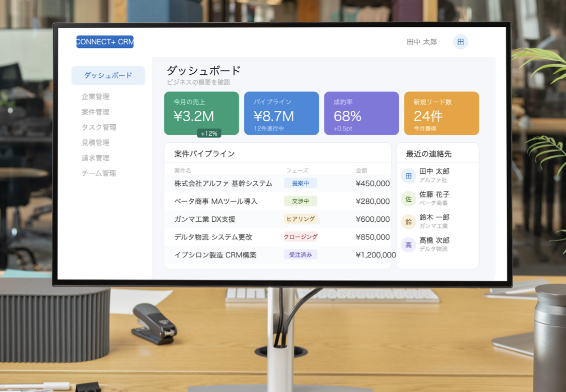Click the 田中 太郎 username in the header
566x392 pixels.
[421, 42]
